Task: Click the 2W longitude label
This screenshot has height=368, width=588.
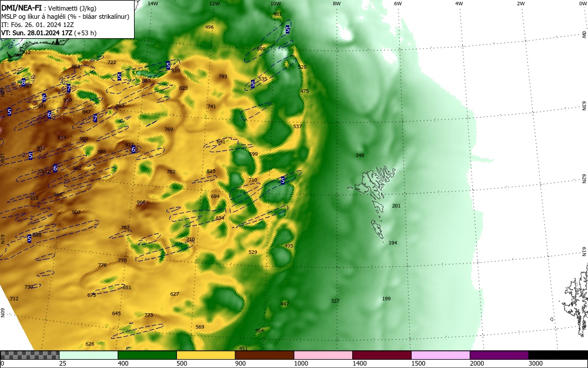Action: (520, 4)
